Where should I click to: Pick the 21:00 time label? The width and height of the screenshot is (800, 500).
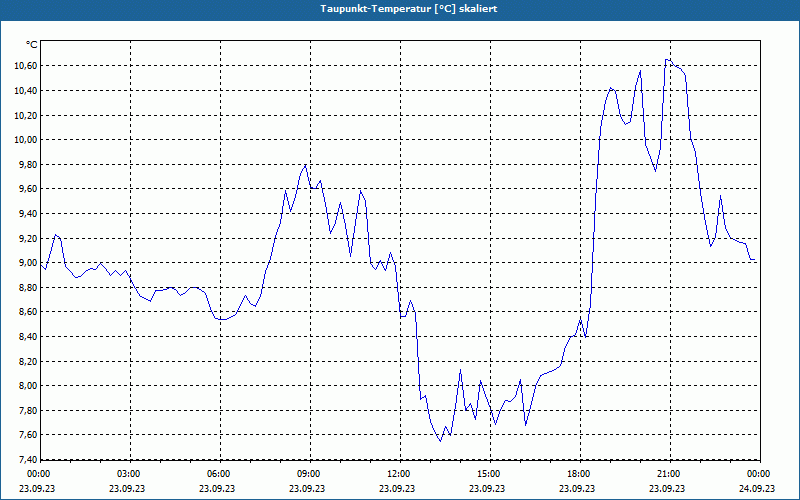point(669,474)
